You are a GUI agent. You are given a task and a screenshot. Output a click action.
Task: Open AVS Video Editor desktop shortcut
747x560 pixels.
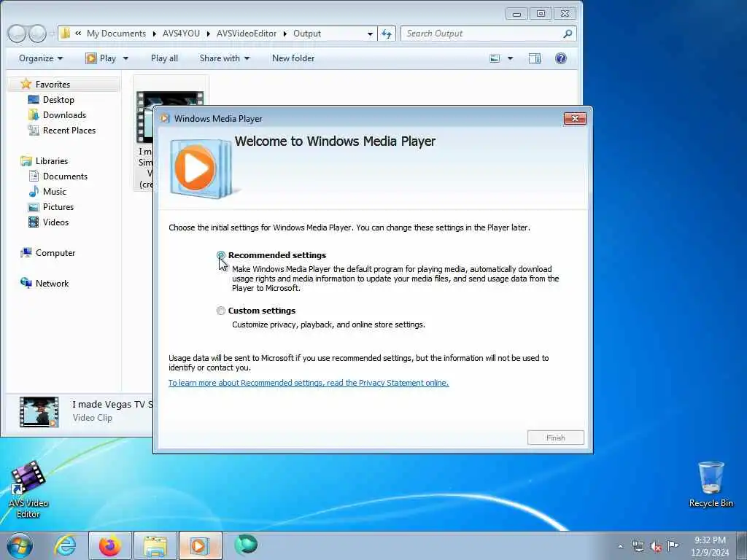[28, 489]
